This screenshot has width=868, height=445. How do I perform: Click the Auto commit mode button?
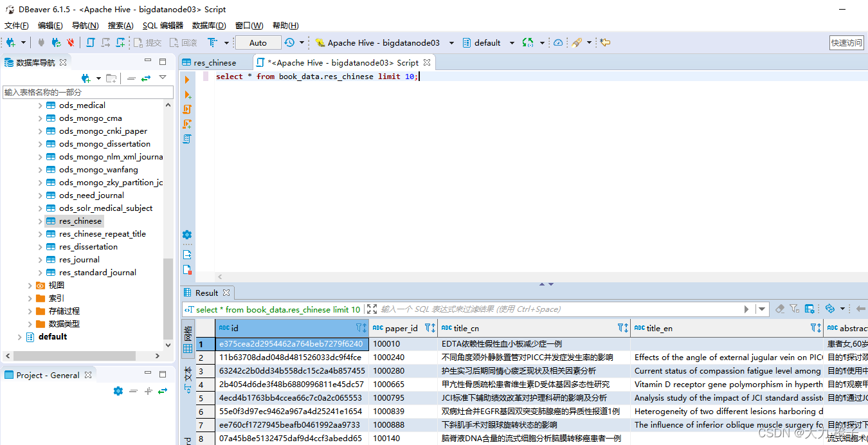(258, 42)
